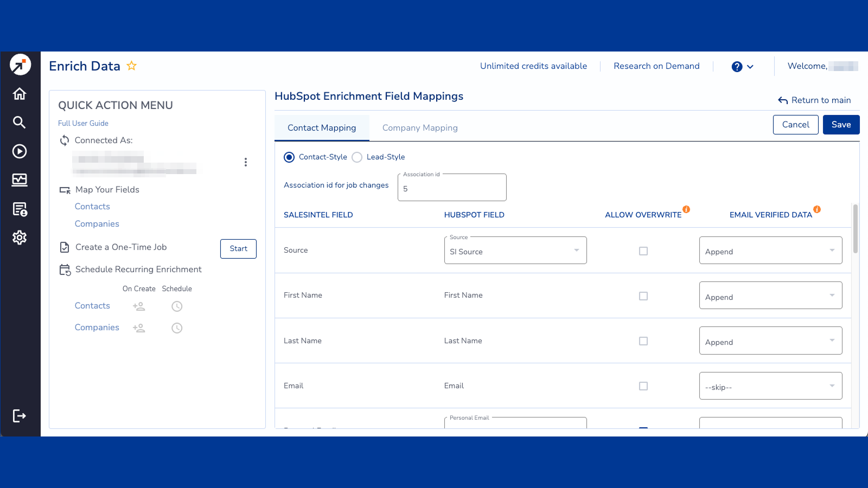Click the Association id input field

tap(451, 189)
